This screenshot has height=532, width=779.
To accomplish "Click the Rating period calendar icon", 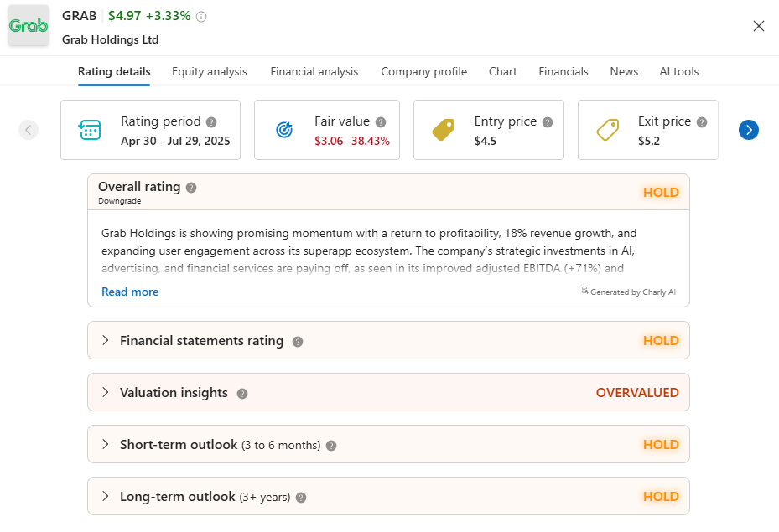I will (x=90, y=130).
